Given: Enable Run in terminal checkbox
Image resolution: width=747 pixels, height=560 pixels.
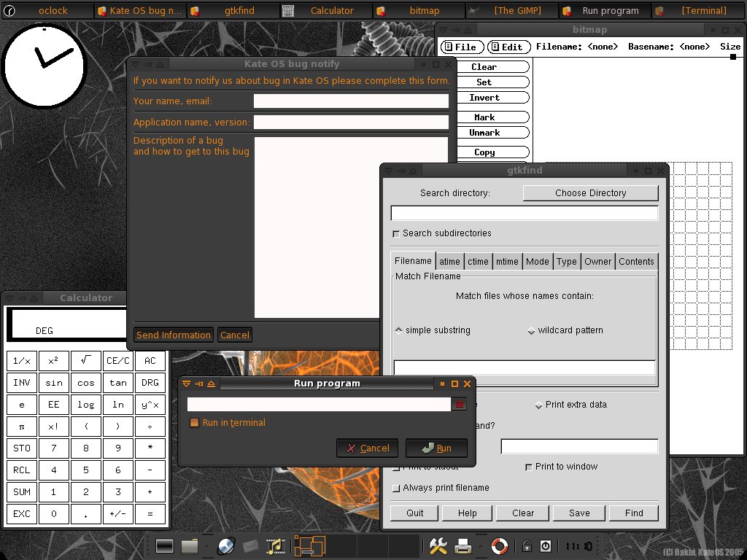Looking at the screenshot, I should pos(194,422).
